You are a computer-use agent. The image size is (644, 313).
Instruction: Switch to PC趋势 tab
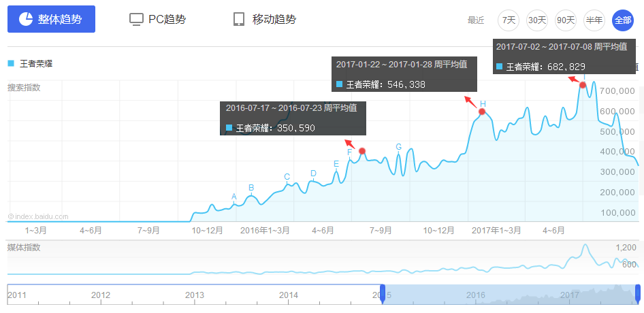[x=158, y=19]
